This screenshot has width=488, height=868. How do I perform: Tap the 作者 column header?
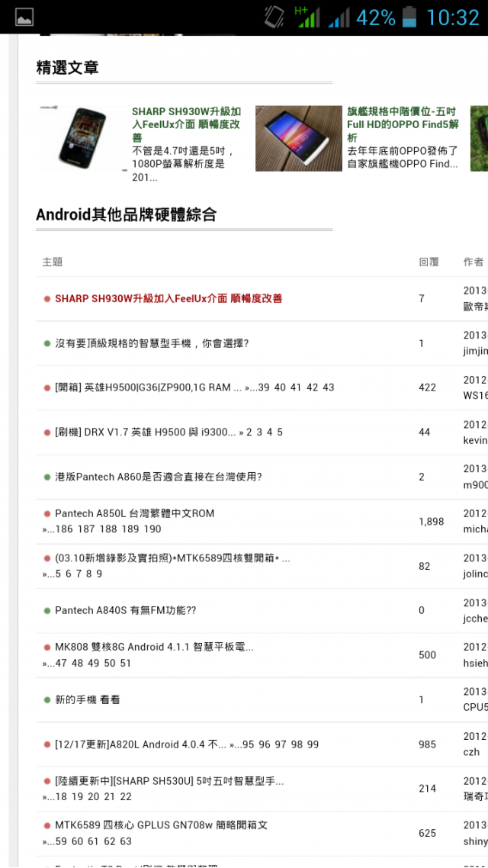click(x=473, y=262)
